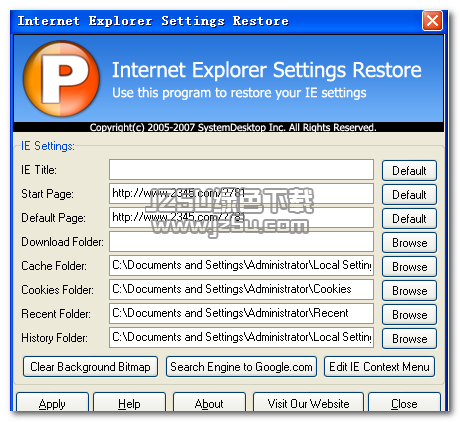Viewport: 460px width, 422px height.
Task: Show the About dialog
Action: (x=209, y=403)
